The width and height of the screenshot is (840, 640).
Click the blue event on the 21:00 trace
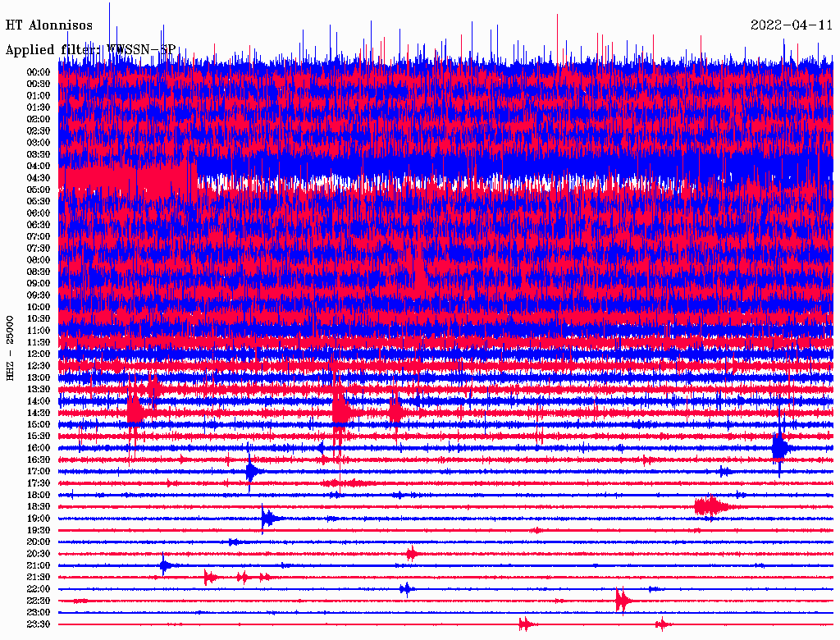tap(165, 565)
